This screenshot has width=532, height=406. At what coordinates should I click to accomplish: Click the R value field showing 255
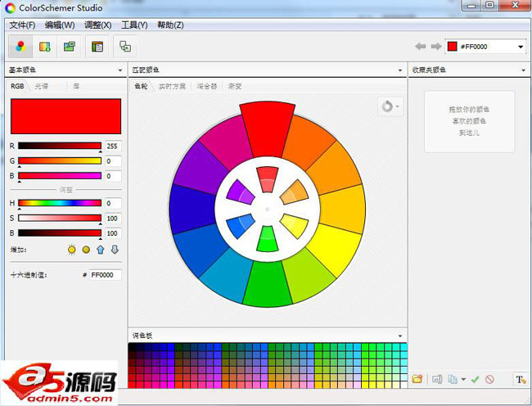(113, 147)
